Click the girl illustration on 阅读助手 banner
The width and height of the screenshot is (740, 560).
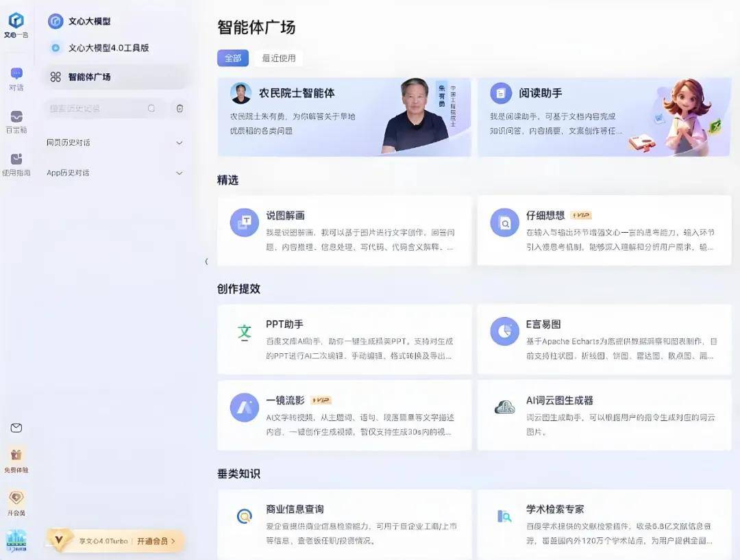tap(687, 117)
